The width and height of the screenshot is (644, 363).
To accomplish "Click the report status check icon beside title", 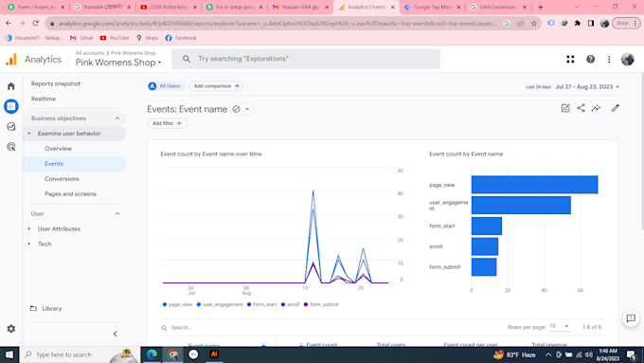I will (x=236, y=109).
